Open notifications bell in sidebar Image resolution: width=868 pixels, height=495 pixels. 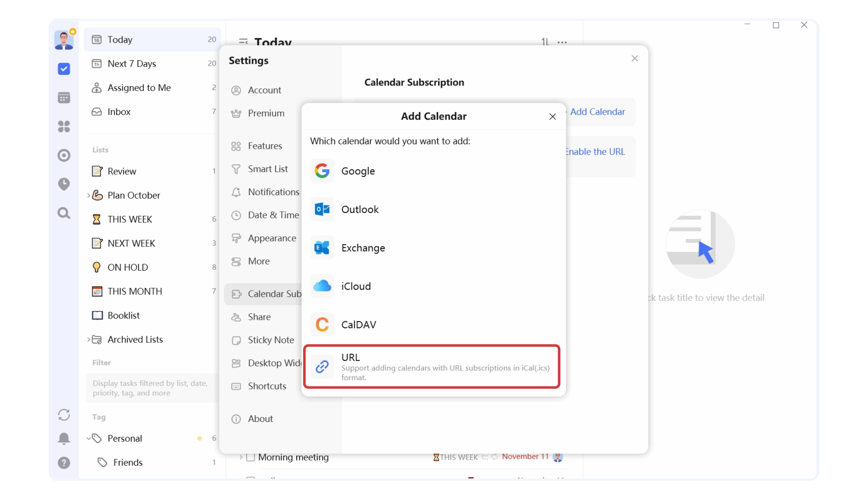[64, 438]
